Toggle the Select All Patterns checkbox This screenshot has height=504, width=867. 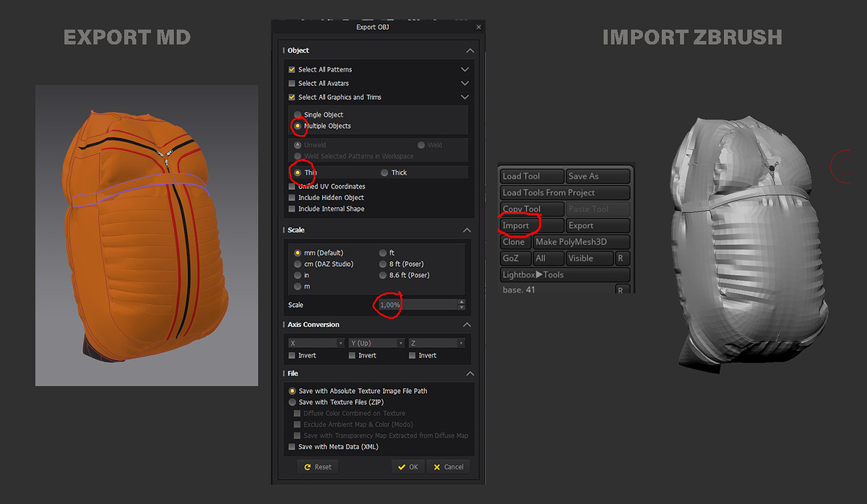coord(292,70)
